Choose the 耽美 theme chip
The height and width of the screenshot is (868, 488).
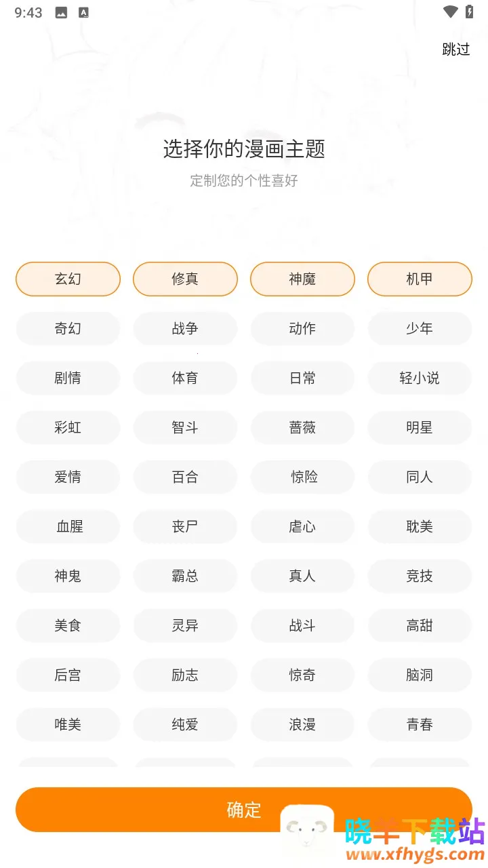pyautogui.click(x=420, y=526)
